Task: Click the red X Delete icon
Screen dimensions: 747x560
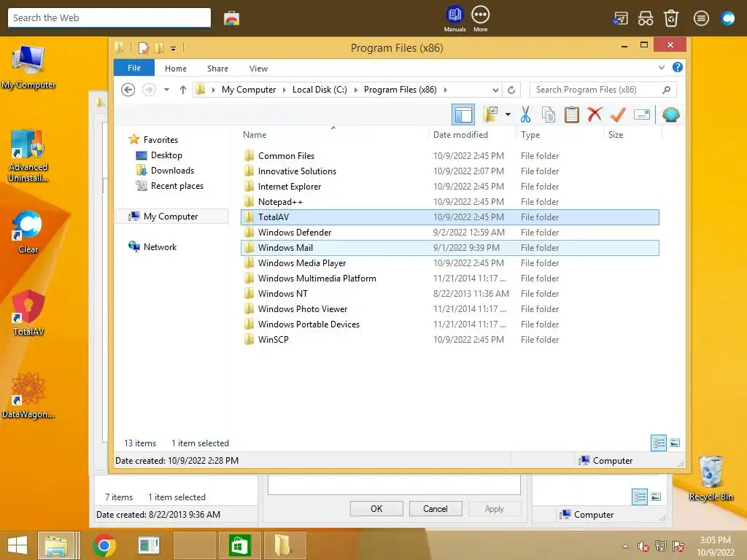Action: (595, 114)
